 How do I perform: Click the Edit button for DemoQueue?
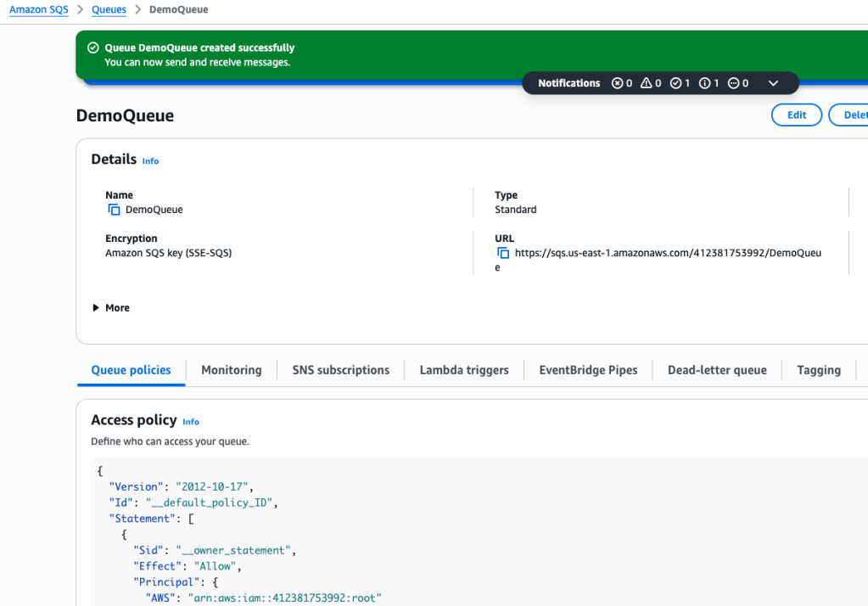coord(796,115)
